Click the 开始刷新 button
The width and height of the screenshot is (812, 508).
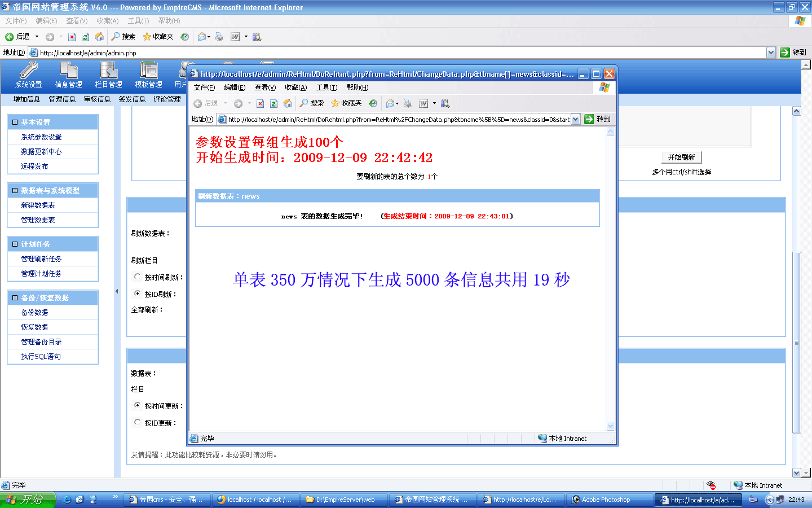(681, 157)
